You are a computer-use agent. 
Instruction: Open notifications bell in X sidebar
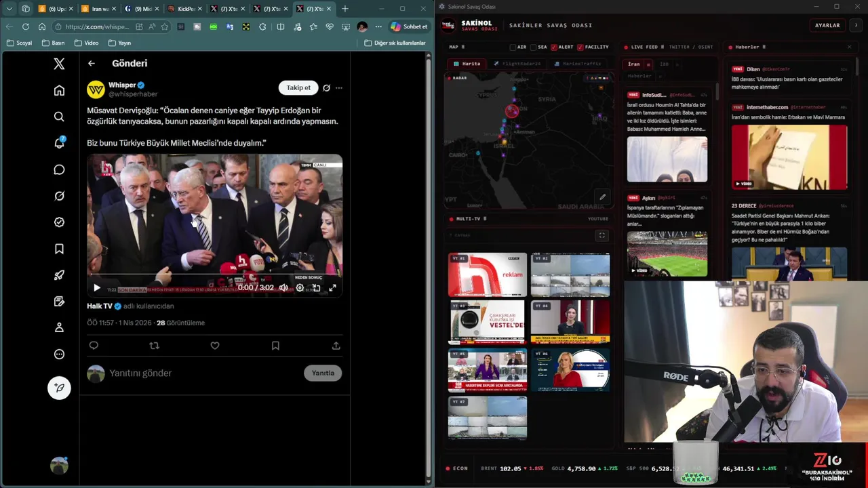[59, 143]
